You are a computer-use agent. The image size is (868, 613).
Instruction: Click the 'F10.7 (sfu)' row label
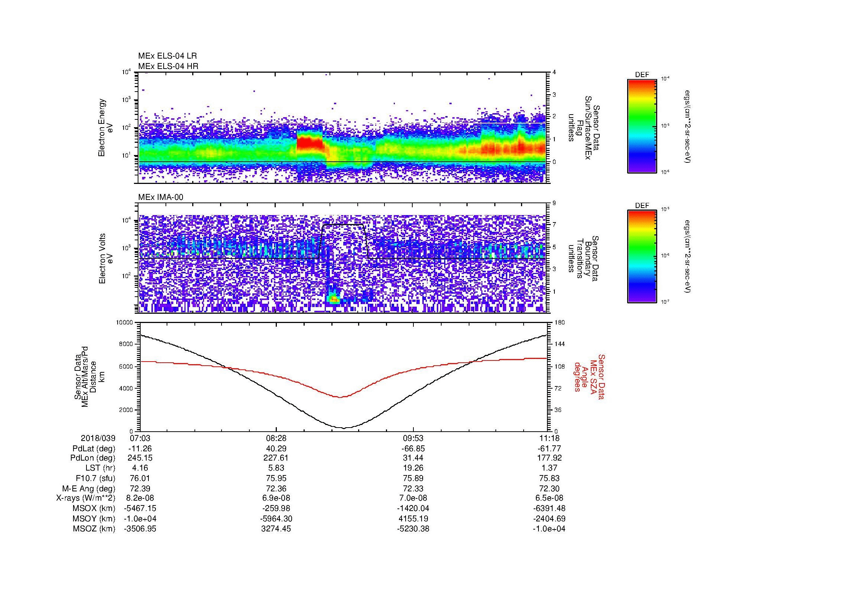pyautogui.click(x=95, y=478)
